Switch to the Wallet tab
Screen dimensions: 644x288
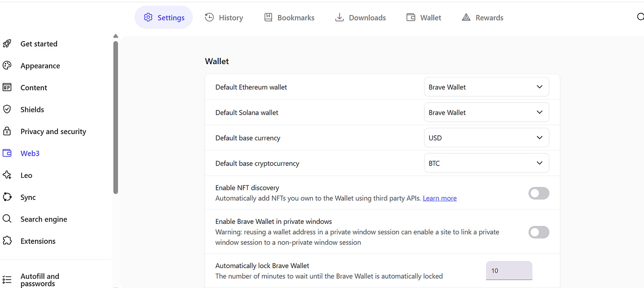click(424, 17)
